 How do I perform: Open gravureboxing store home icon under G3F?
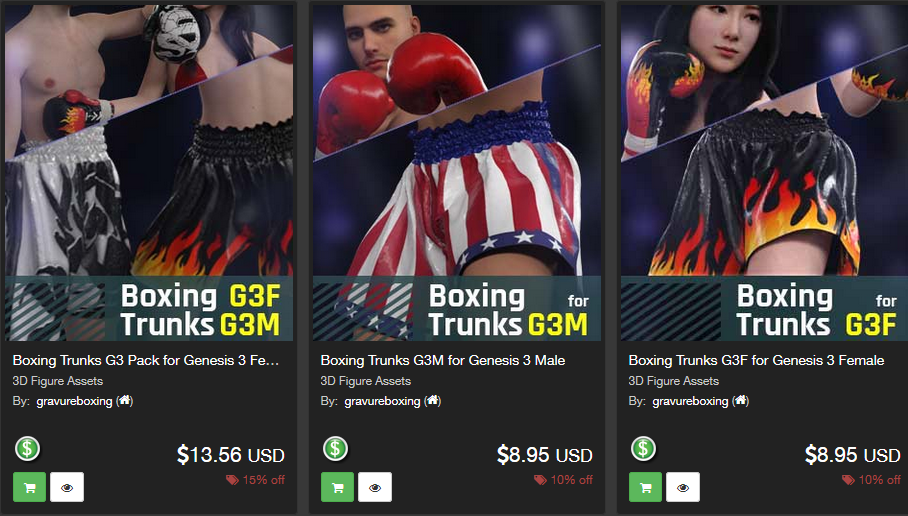[741, 400]
